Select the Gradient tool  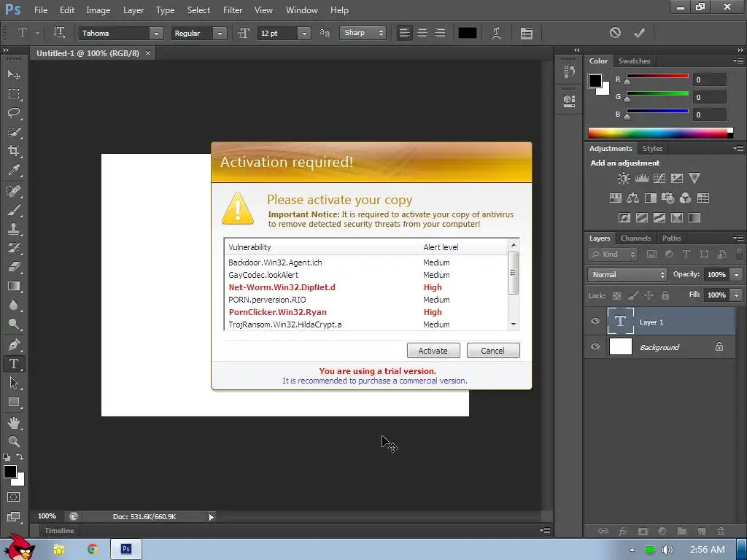[x=14, y=286]
